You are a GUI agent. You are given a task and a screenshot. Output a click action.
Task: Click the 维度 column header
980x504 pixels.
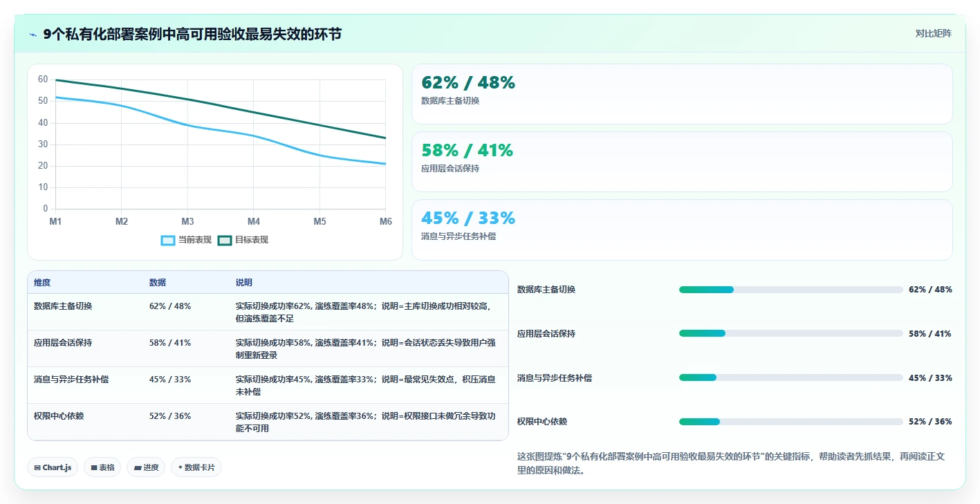pos(42,283)
